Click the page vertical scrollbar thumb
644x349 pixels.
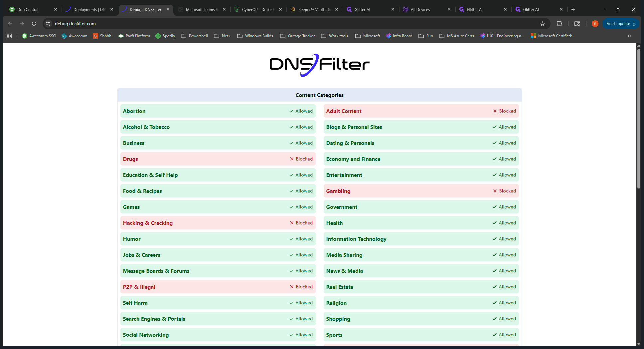click(639, 119)
